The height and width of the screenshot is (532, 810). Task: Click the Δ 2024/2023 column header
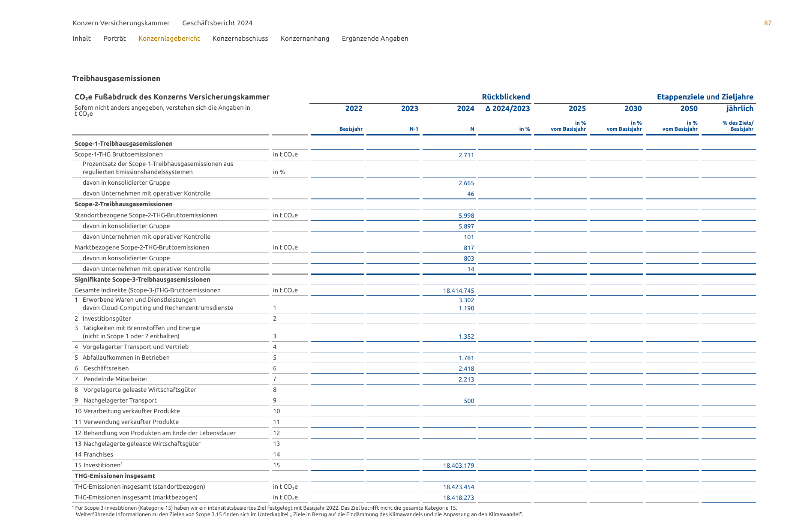[507, 108]
